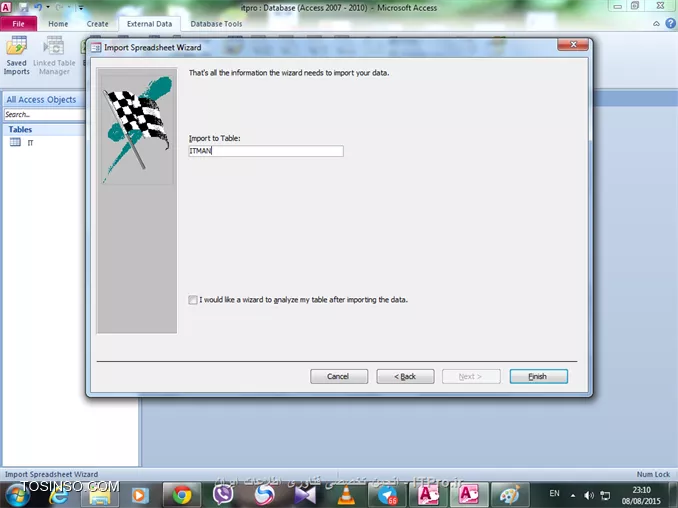Click the Back button in wizard
678x508 pixels.
click(405, 377)
